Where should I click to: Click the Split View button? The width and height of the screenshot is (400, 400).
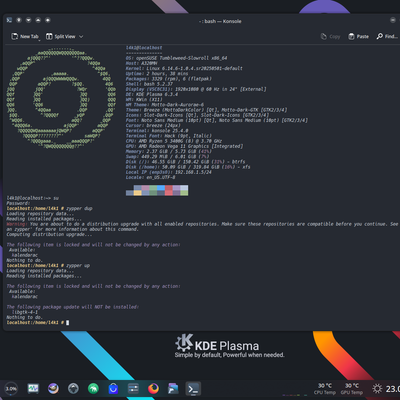pos(61,36)
